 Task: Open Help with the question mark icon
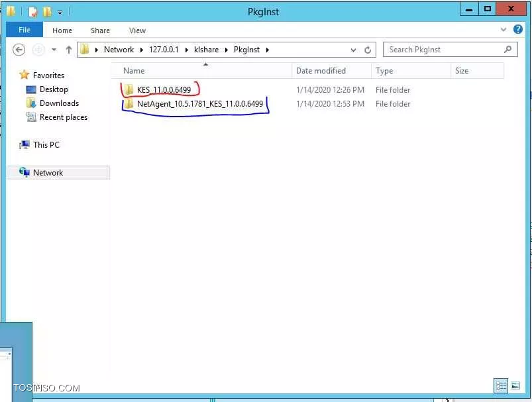pyautogui.click(x=517, y=30)
